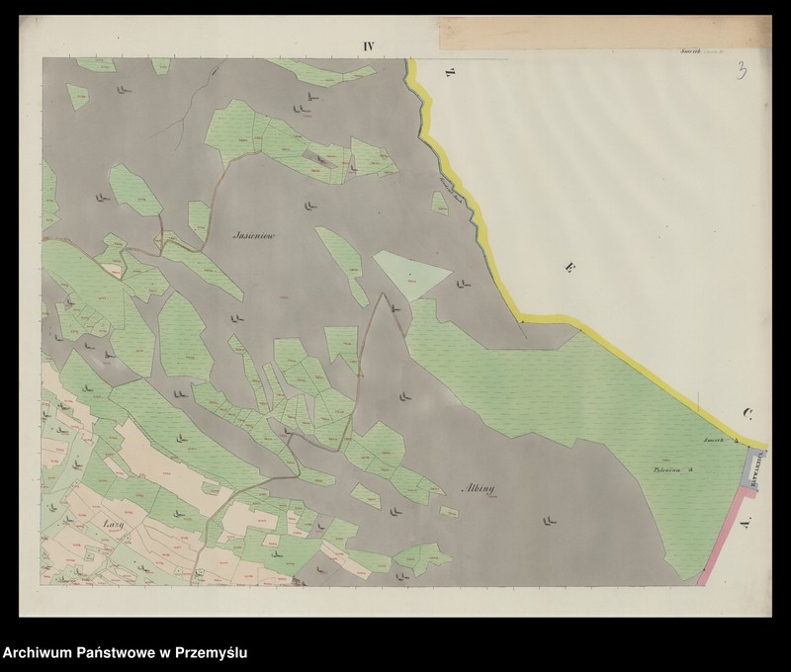This screenshot has width=791, height=672.
Task: Click the "Polonina" label in the green area
Action: coord(666,469)
